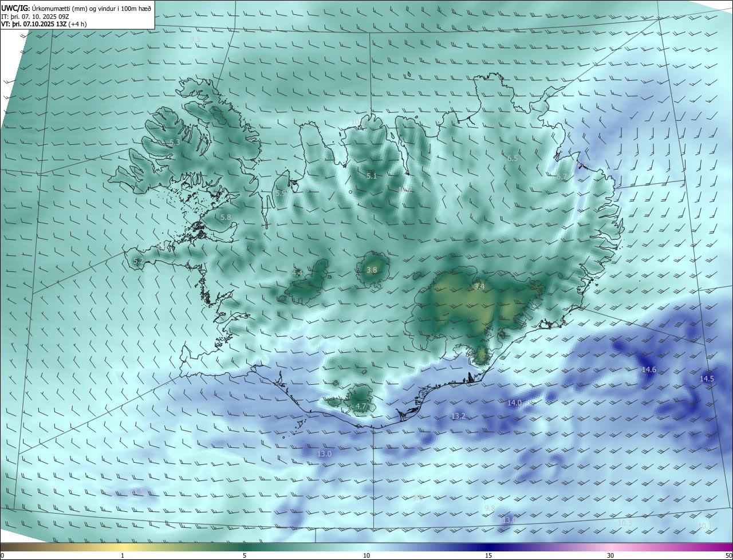The width and height of the screenshot is (733, 560).
Task: Click the color scale tick label 50
Action: (728, 555)
